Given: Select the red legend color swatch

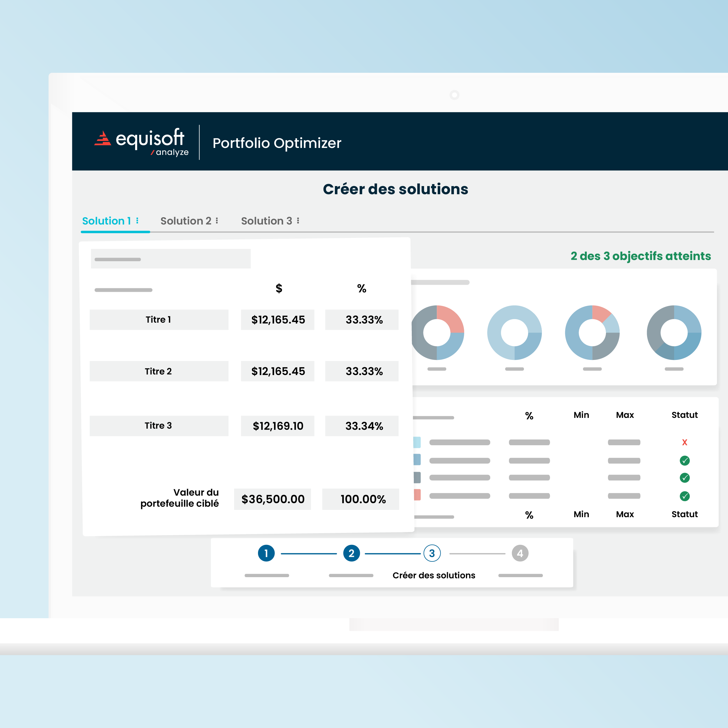Looking at the screenshot, I should [418, 494].
